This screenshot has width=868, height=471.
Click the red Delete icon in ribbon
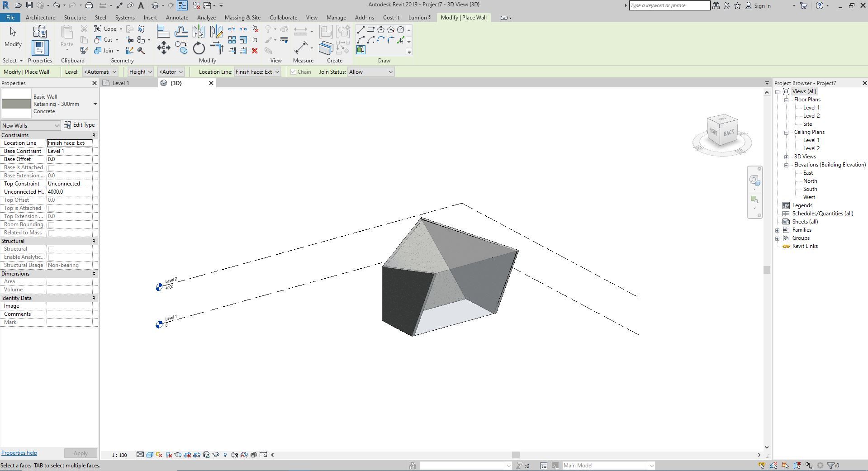click(255, 51)
